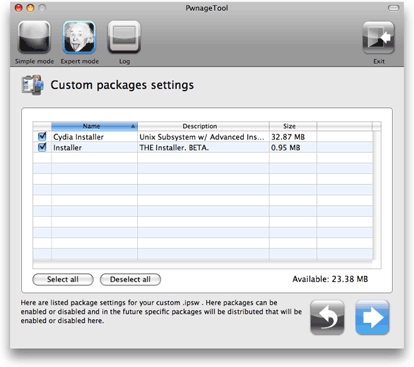Uncheck the Installer package checkbox
The height and width of the screenshot is (367, 414).
(42, 147)
